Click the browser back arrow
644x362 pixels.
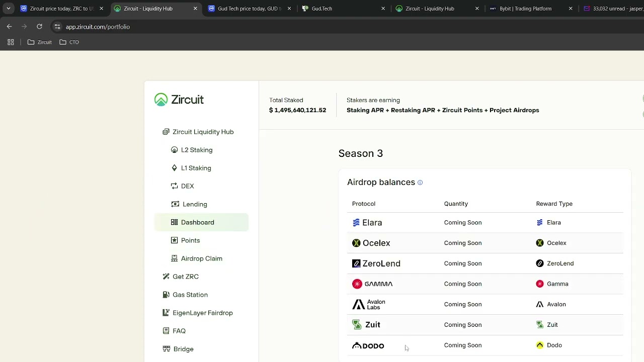click(9, 27)
